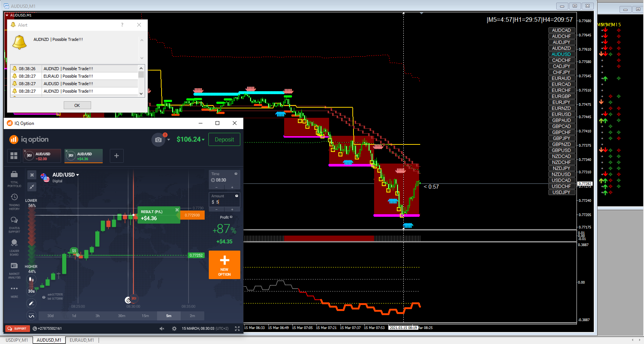The image size is (644, 344).
Task: Click the alert list scrollbar up arrow
Action: point(141,68)
